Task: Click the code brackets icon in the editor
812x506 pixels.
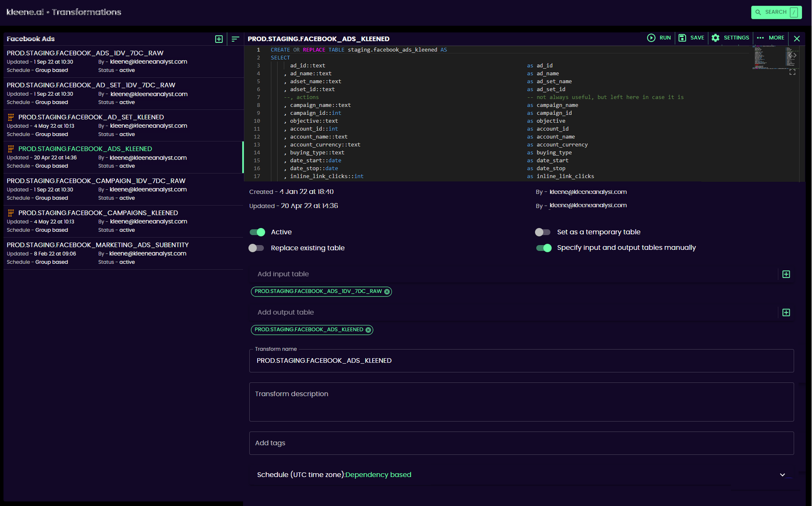Action: pos(792,55)
